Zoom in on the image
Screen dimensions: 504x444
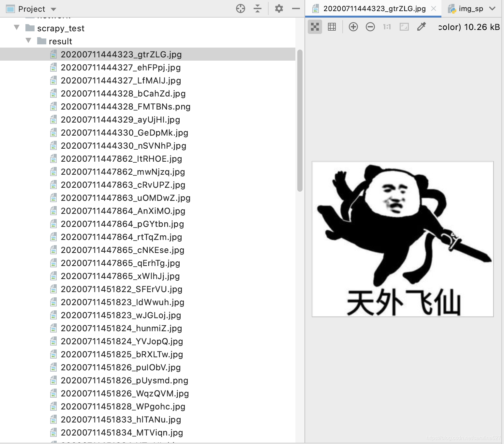(353, 27)
